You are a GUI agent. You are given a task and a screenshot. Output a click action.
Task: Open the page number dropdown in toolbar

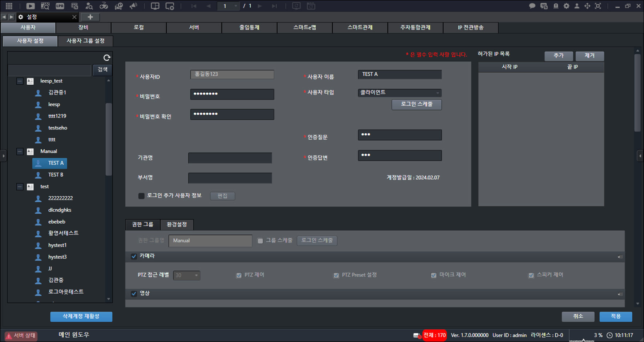(x=229, y=6)
